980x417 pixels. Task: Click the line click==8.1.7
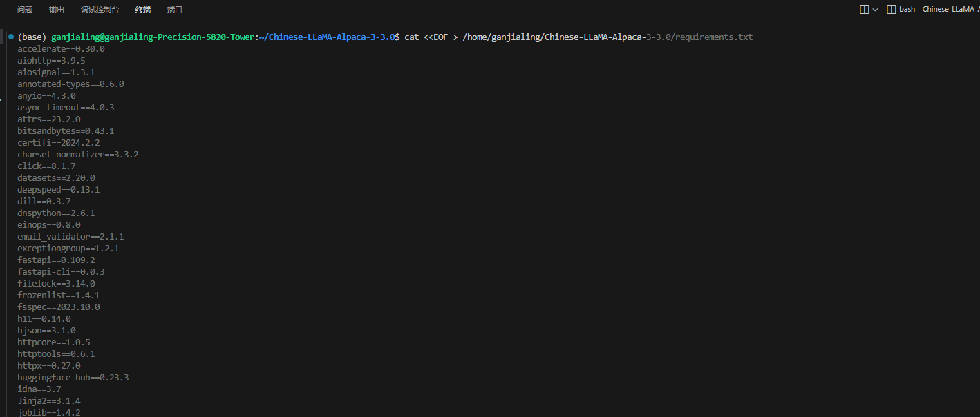click(46, 166)
